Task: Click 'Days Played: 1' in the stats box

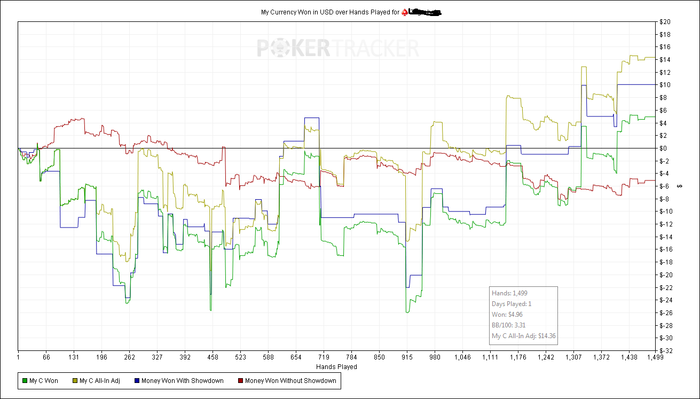Action: pyautogui.click(x=512, y=304)
